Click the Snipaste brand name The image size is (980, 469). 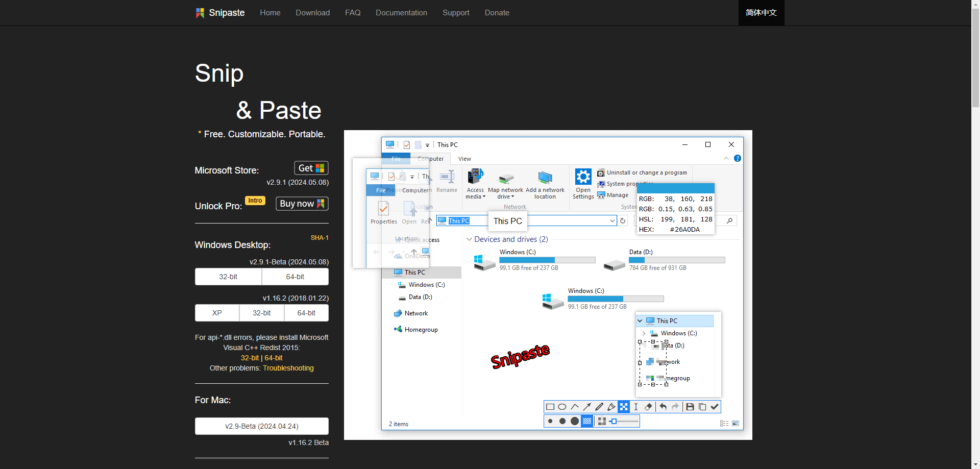227,13
